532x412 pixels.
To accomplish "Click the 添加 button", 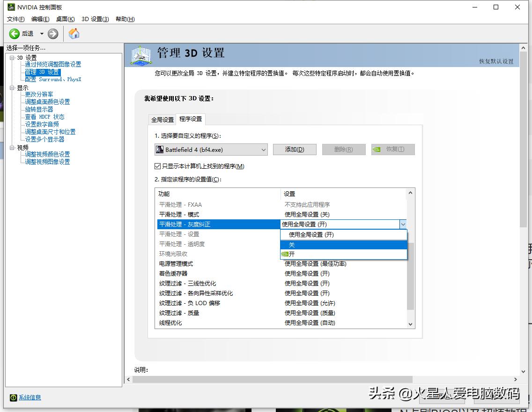I will (295, 149).
